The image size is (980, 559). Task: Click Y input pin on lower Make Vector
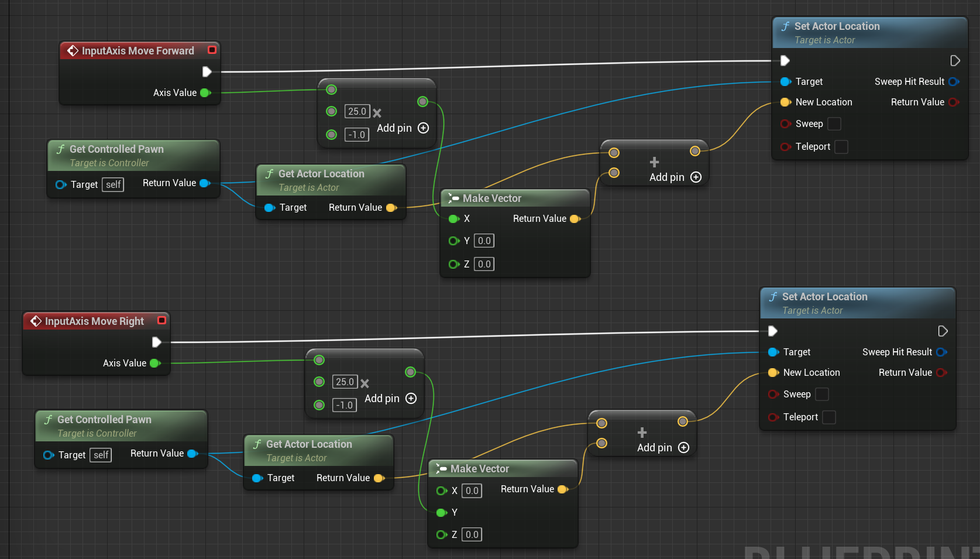pyautogui.click(x=442, y=513)
